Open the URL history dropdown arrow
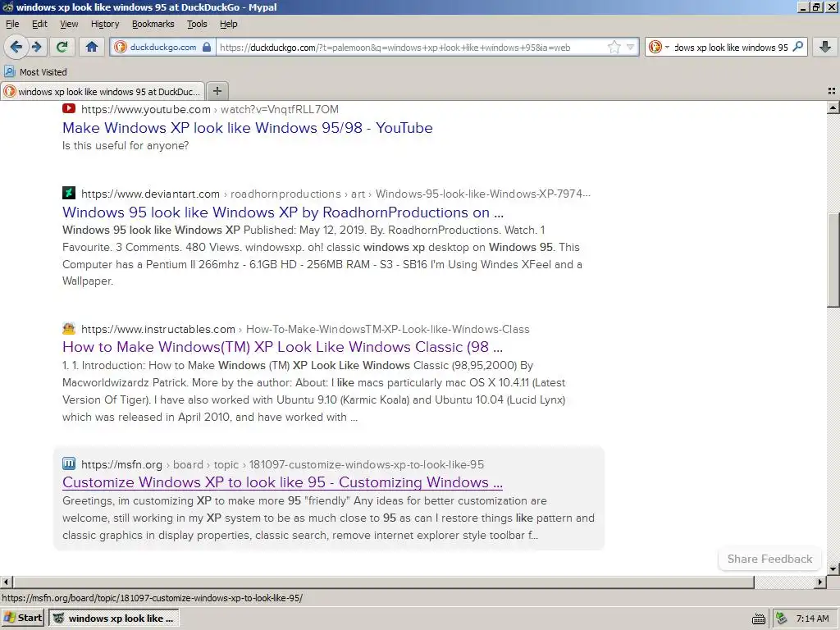This screenshot has width=840, height=630. coord(631,47)
